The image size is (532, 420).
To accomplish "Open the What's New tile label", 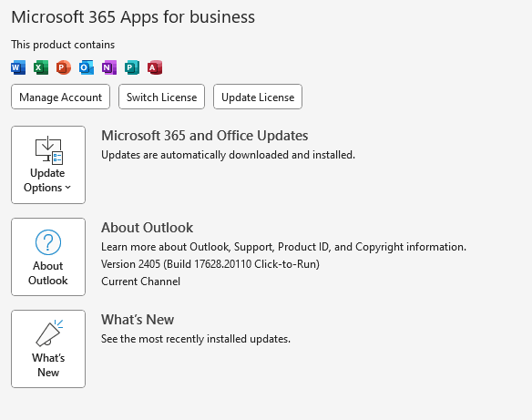I will click(x=48, y=365).
